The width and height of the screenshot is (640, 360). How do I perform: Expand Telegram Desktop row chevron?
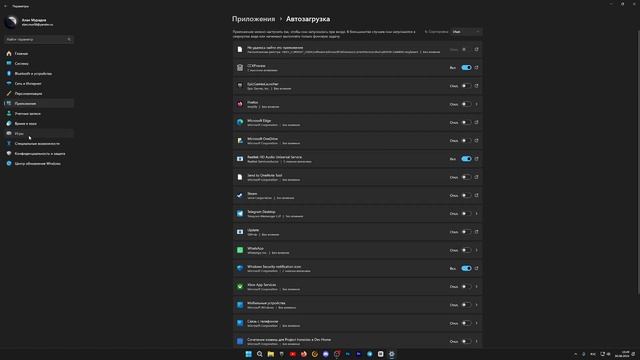pos(476,213)
